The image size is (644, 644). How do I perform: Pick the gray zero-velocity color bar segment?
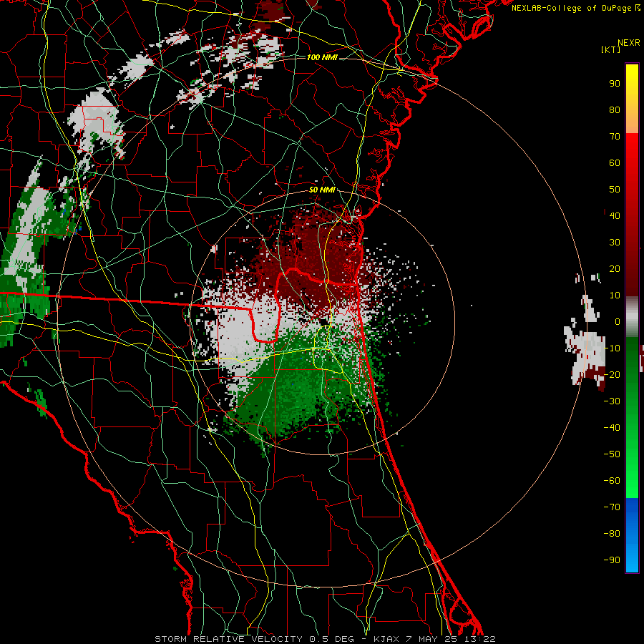632,317
